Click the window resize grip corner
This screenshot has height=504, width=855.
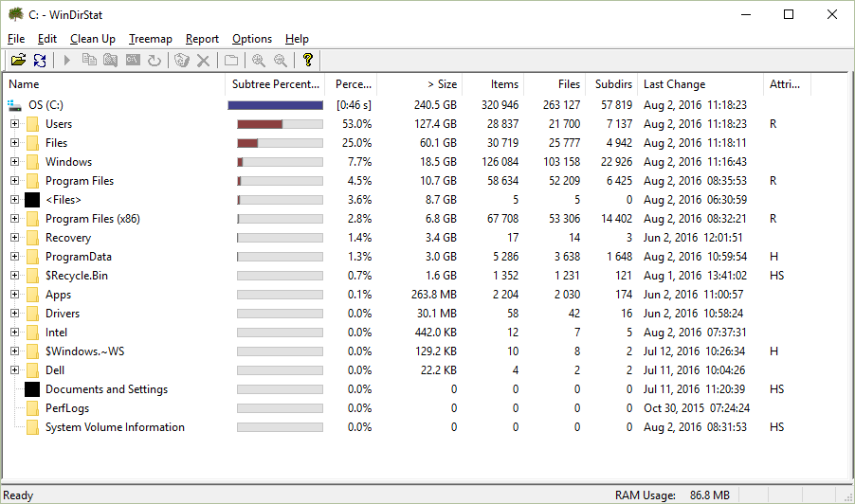[x=848, y=497]
